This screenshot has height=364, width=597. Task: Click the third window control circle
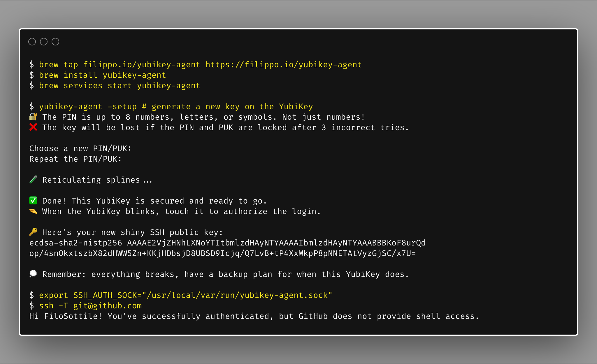click(55, 42)
